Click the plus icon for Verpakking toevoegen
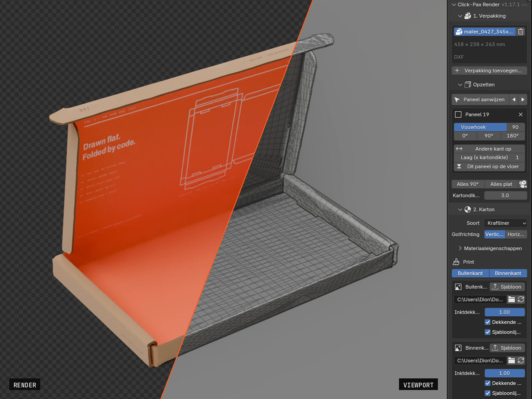This screenshot has height=399, width=532. 457,70
